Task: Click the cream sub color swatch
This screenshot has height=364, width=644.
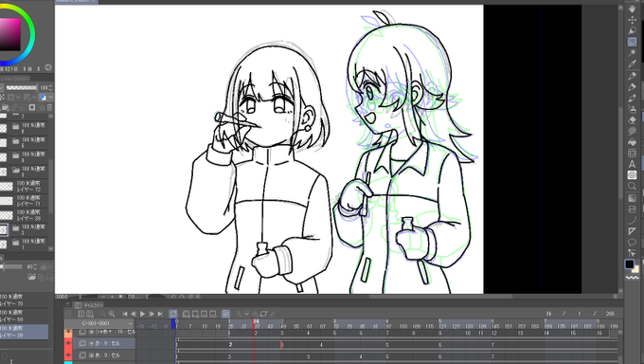Action: point(636,270)
